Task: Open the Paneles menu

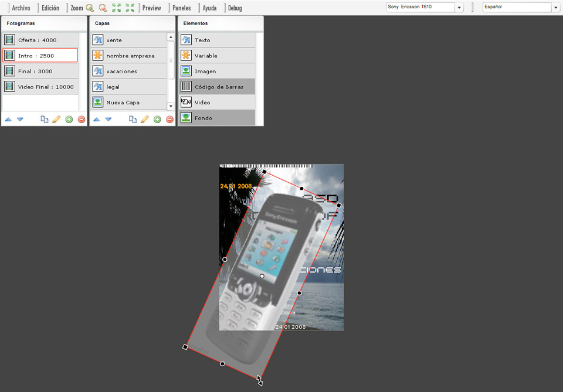Action: (182, 8)
